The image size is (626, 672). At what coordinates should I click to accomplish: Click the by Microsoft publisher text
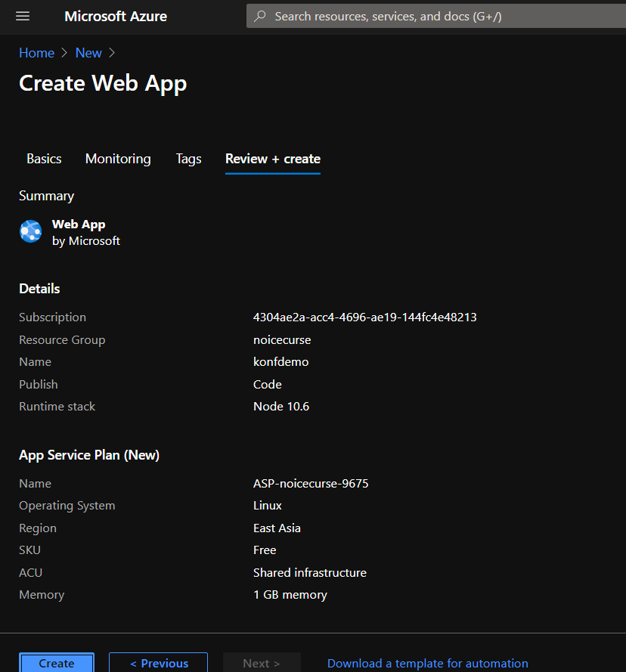point(86,241)
